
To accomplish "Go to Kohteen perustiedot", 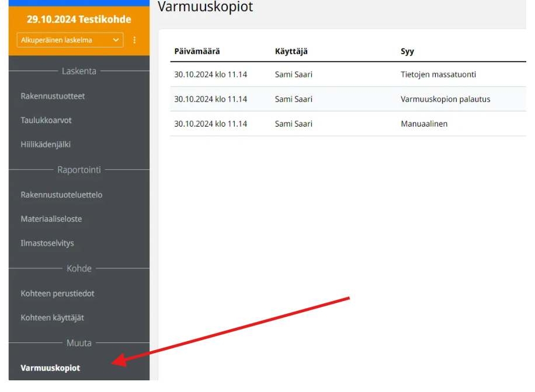I will click(57, 293).
